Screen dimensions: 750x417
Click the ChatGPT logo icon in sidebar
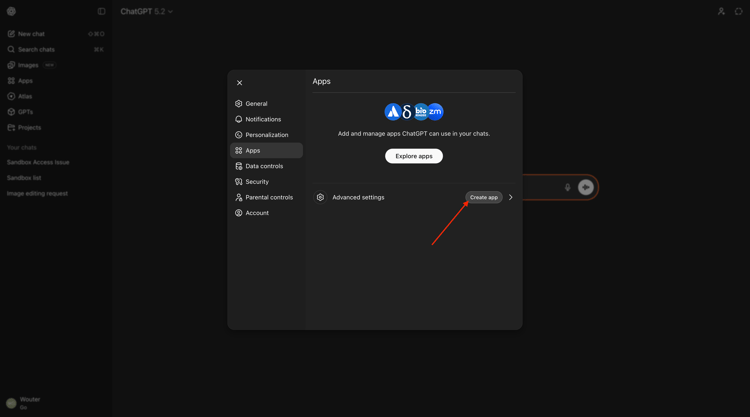[11, 11]
